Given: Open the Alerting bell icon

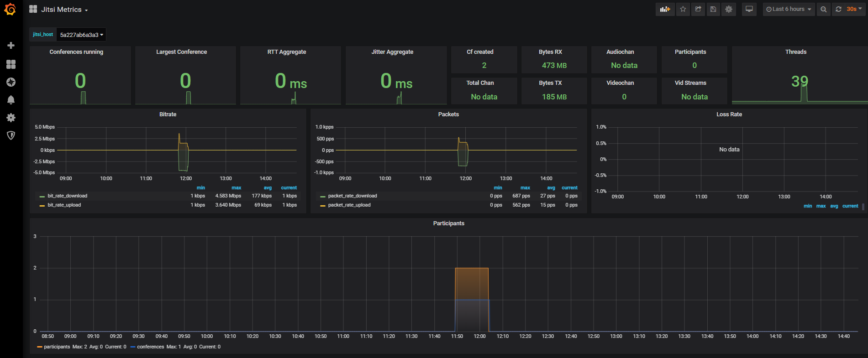Looking at the screenshot, I should click(11, 100).
